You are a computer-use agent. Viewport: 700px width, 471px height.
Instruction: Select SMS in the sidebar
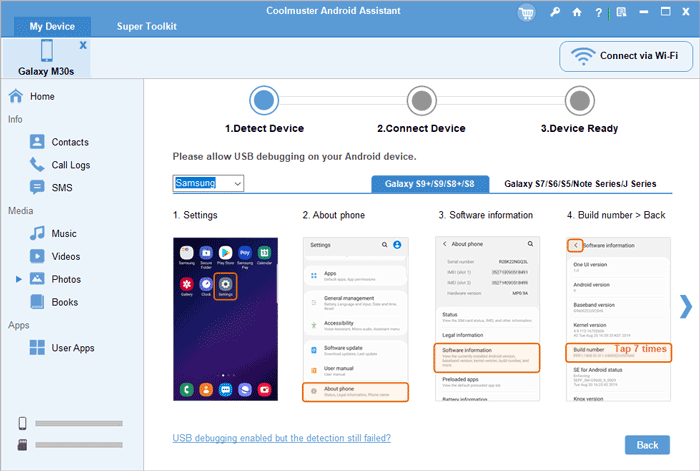click(62, 188)
